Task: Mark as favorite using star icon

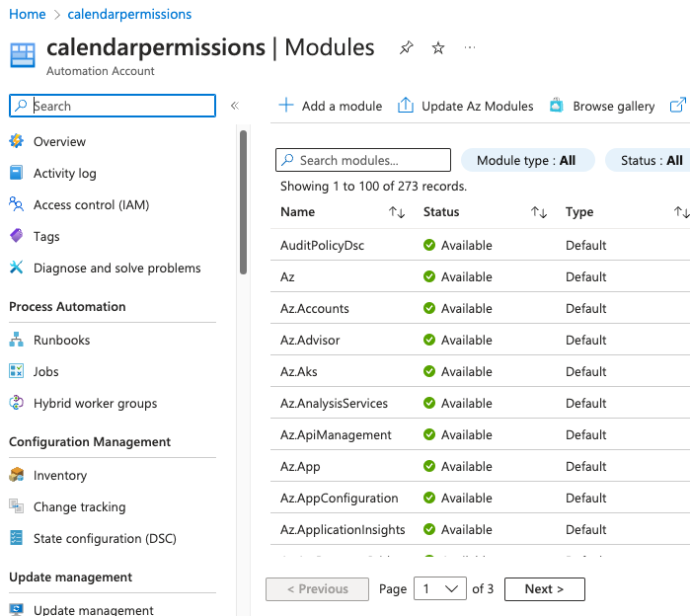Action: (438, 48)
